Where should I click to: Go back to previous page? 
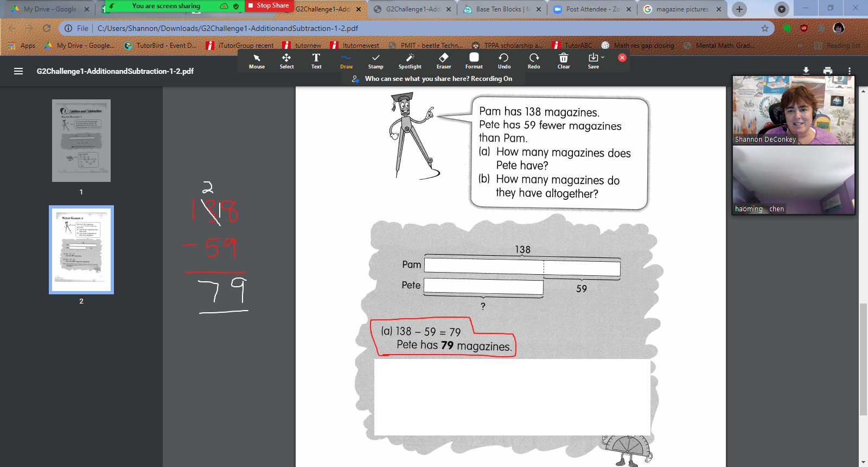pyautogui.click(x=12, y=28)
